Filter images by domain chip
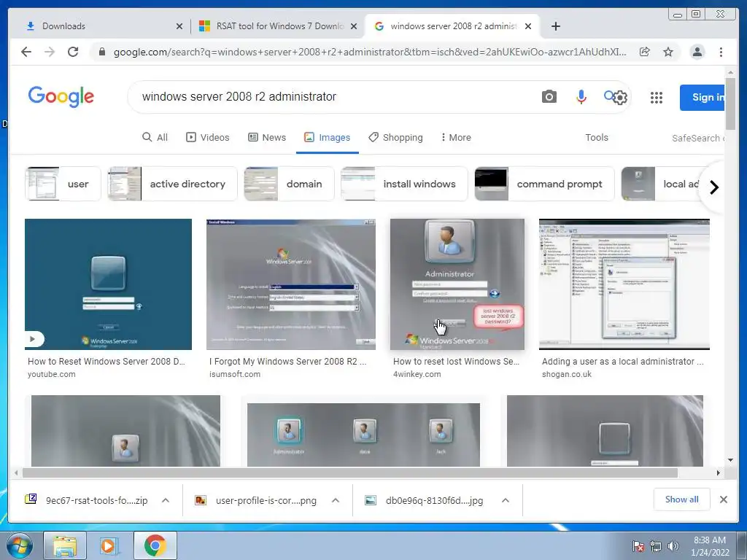The width and height of the screenshot is (747, 560). pyautogui.click(x=289, y=184)
